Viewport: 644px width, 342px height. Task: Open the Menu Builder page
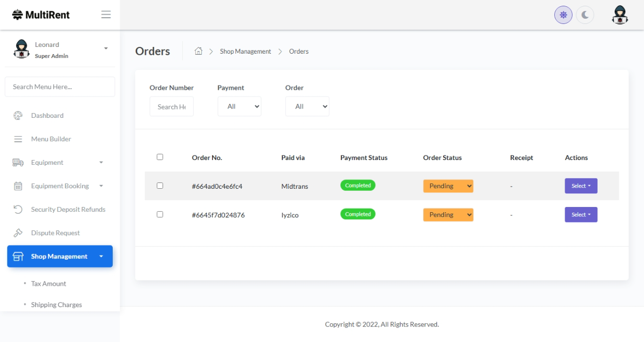[51, 139]
